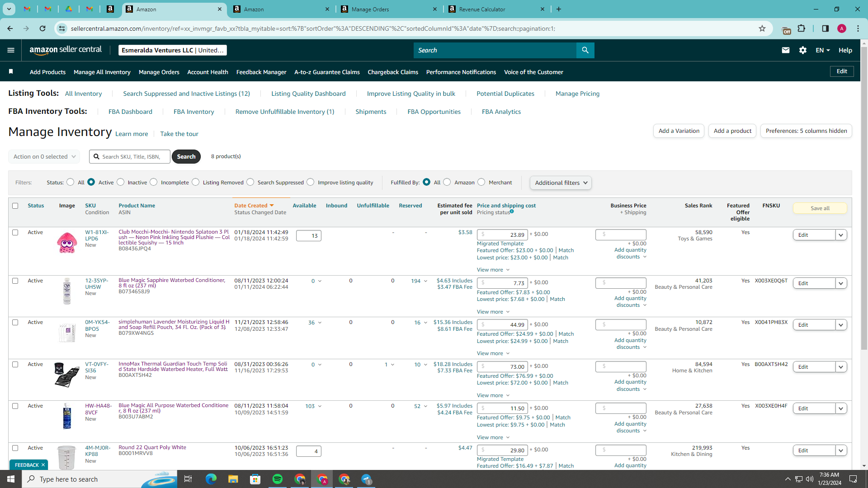Open a new browser tab

pos(559,9)
